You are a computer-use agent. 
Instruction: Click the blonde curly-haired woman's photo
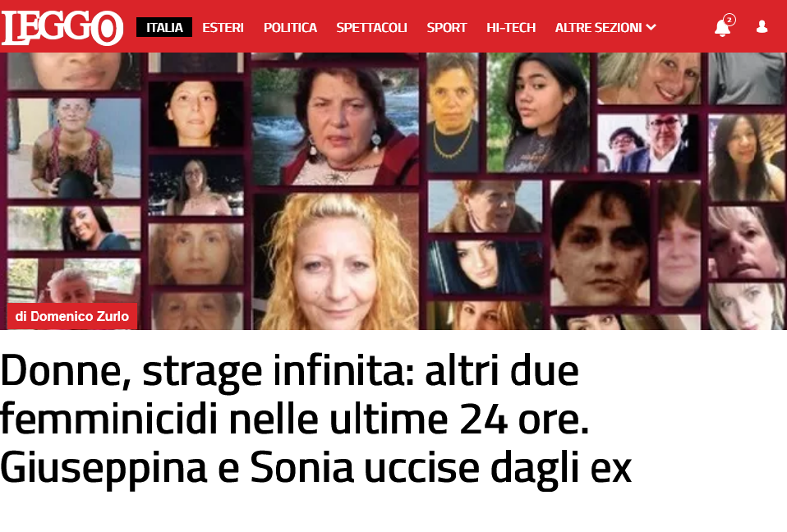[336, 261]
